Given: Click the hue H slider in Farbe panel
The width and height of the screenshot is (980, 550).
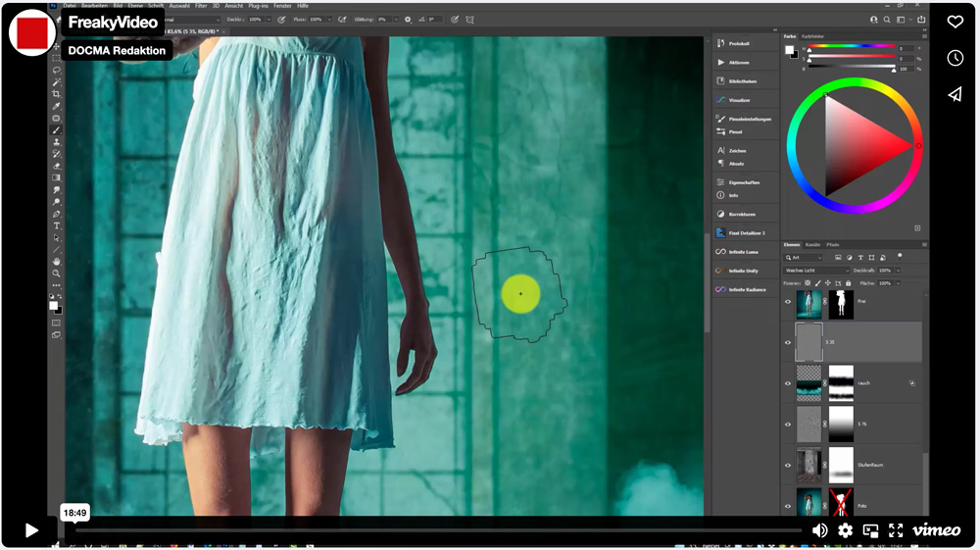Looking at the screenshot, I should (x=850, y=48).
